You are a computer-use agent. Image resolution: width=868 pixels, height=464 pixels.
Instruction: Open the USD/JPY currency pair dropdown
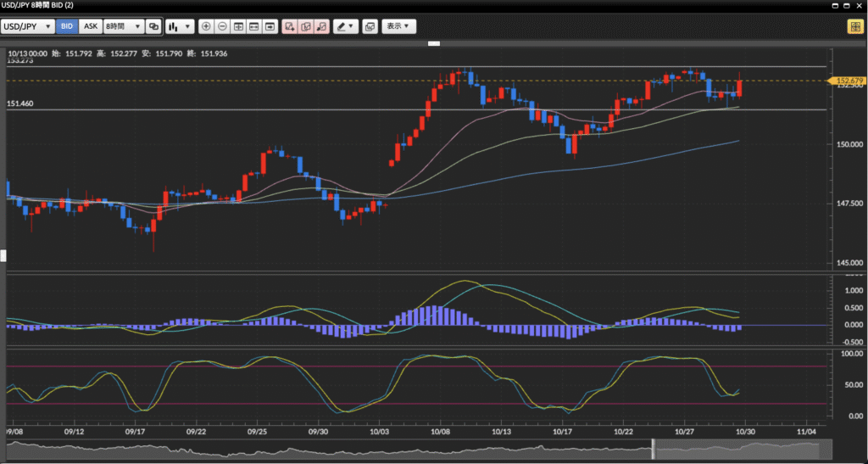pos(28,26)
